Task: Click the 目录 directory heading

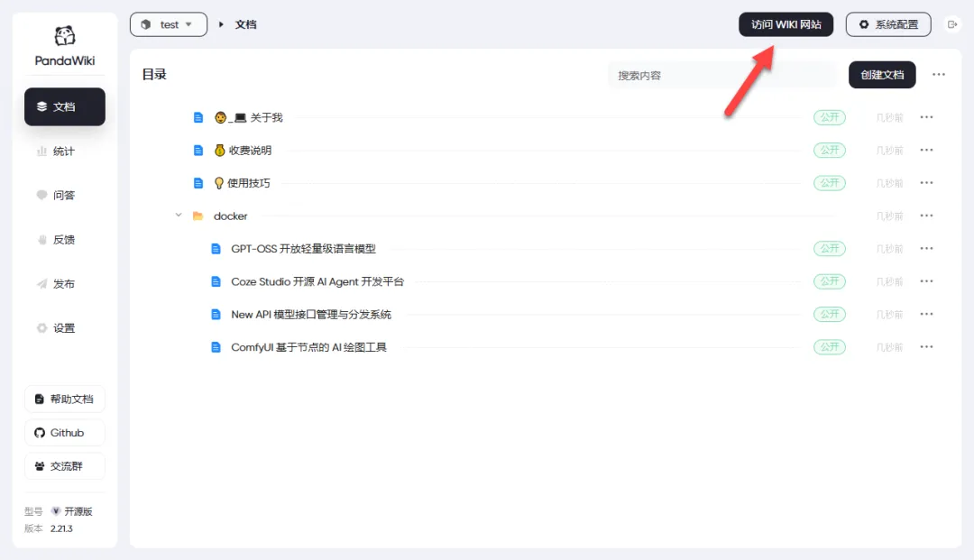Action: (x=154, y=75)
